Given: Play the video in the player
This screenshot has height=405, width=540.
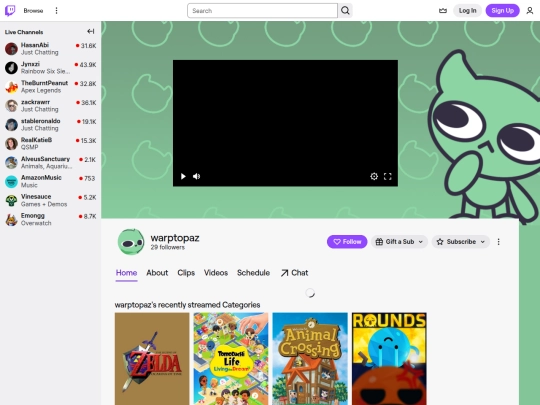Looking at the screenshot, I should pos(183,176).
